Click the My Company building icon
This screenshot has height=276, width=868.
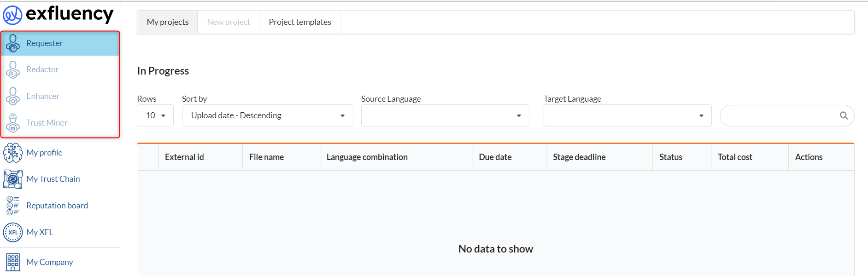(x=13, y=262)
